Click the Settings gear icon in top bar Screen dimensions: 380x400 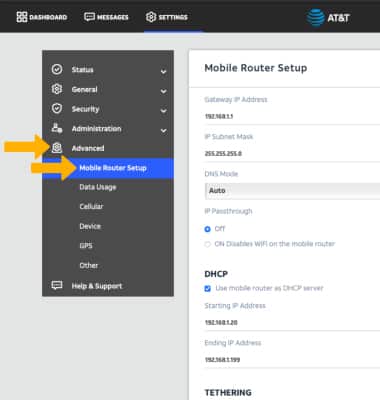pyautogui.click(x=151, y=17)
